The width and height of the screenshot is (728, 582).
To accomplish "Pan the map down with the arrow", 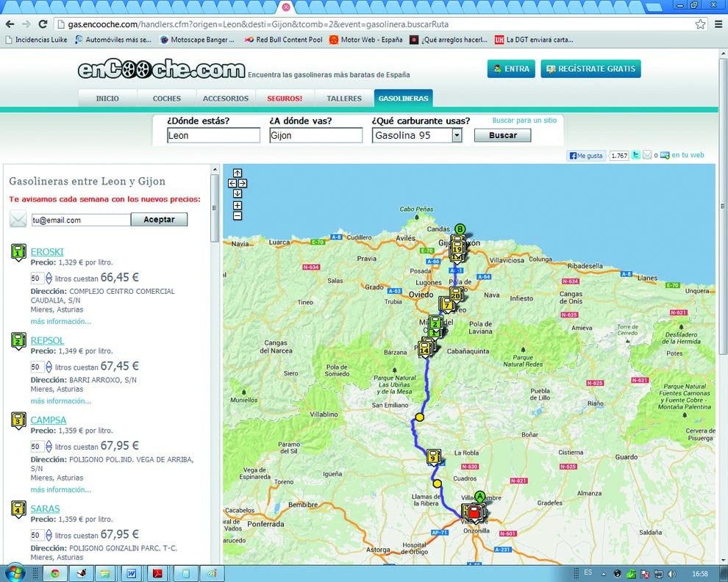I will tap(238, 193).
